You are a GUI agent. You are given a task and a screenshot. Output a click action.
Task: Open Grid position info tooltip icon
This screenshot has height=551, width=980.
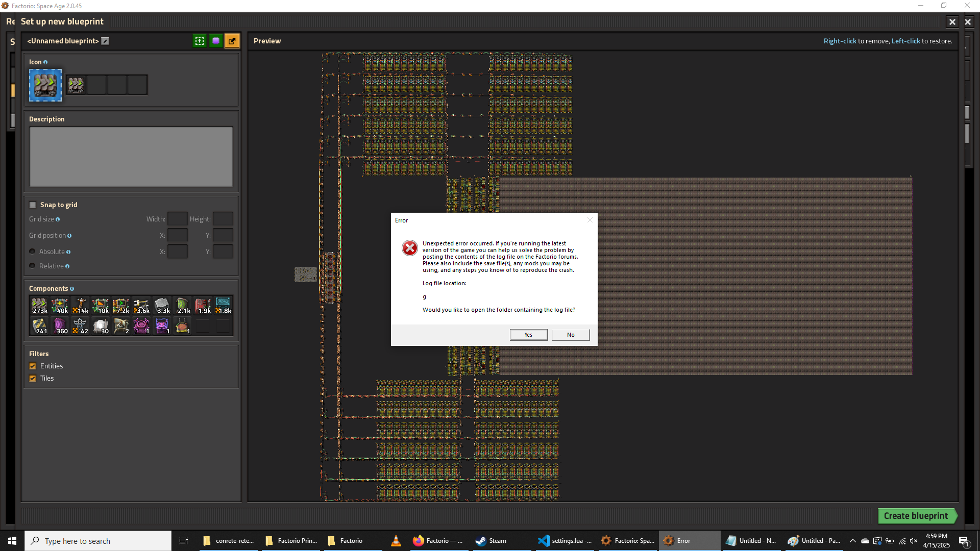point(69,236)
